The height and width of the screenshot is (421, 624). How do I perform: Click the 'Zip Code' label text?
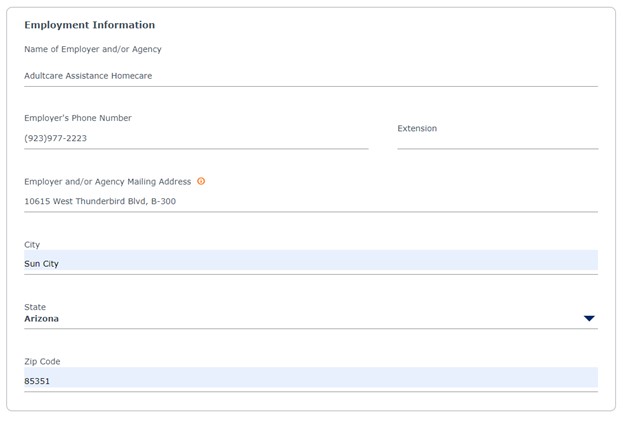tap(42, 362)
